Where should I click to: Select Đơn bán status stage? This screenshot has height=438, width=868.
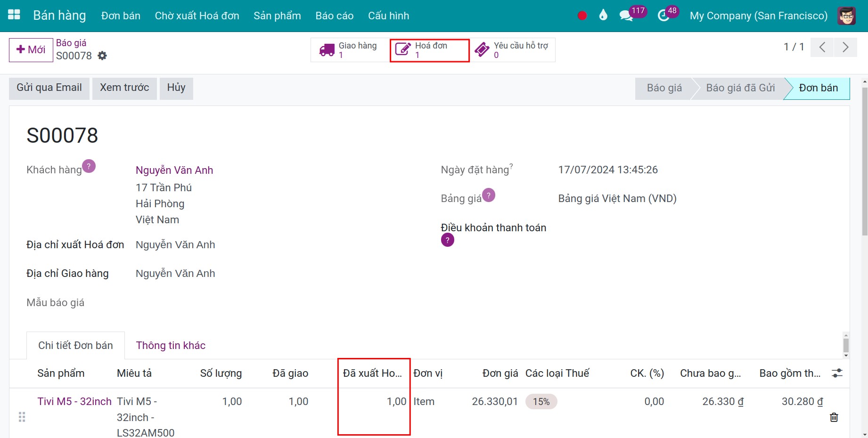point(819,88)
